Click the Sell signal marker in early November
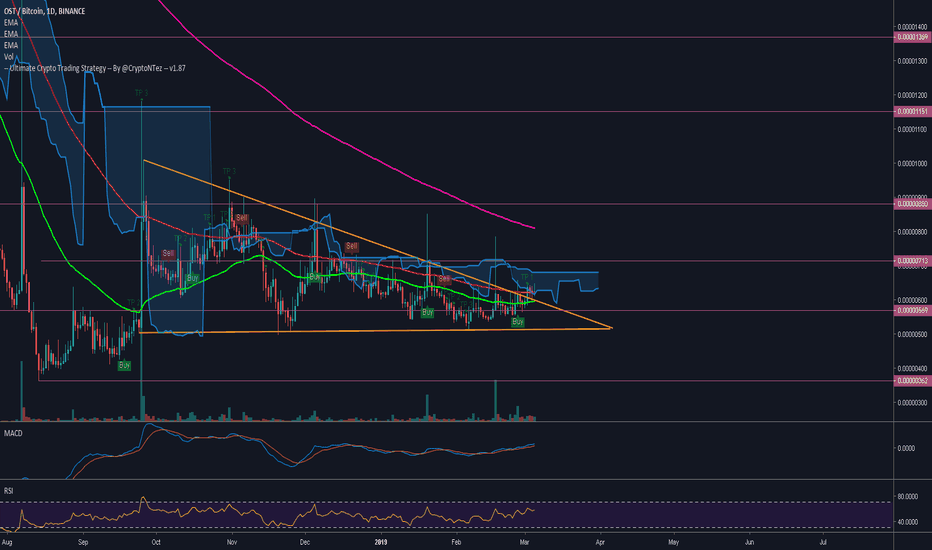This screenshot has height=550, width=932. [242, 218]
